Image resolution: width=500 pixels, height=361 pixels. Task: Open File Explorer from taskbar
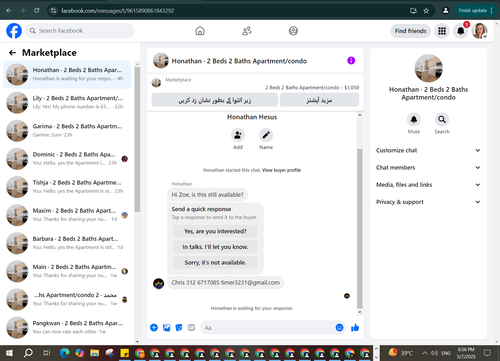coord(94,353)
